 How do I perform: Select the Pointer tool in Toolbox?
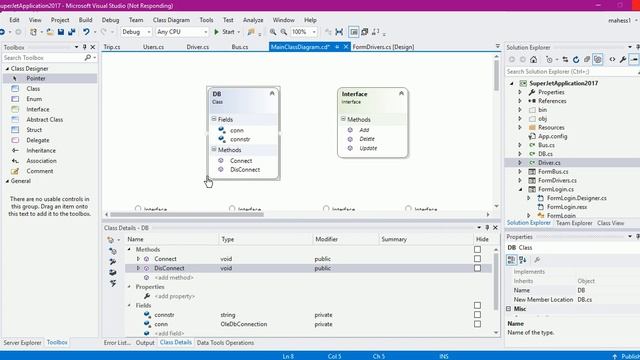[50, 78]
